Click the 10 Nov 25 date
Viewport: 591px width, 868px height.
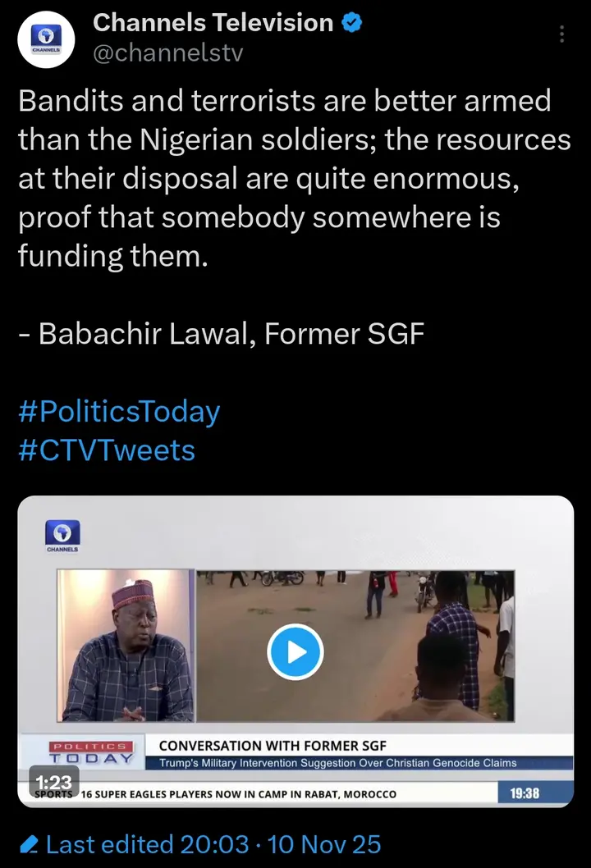click(x=324, y=844)
